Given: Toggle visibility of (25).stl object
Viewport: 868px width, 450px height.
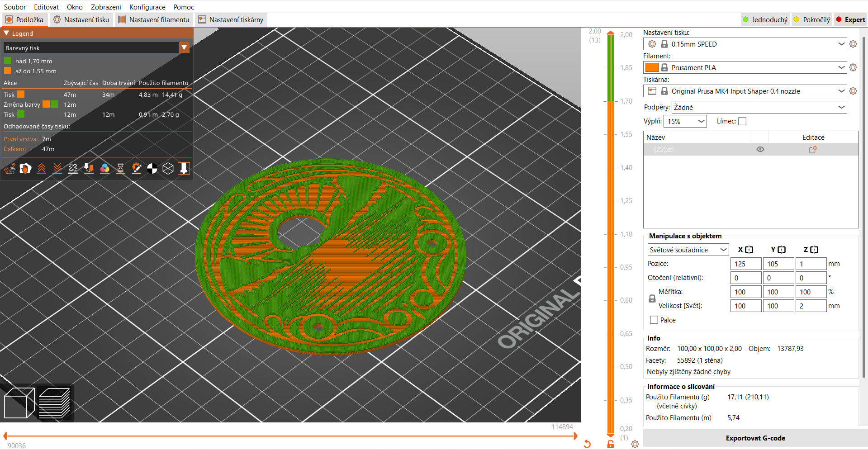Looking at the screenshot, I should pyautogui.click(x=760, y=150).
